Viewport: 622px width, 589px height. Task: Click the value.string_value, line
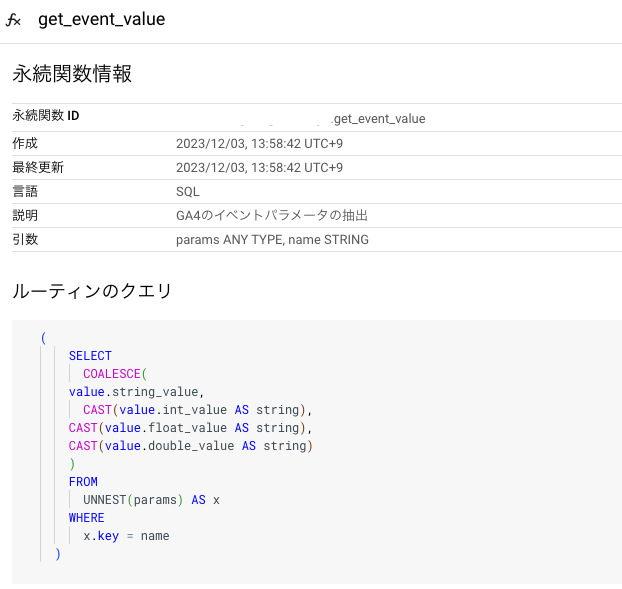(x=136, y=392)
